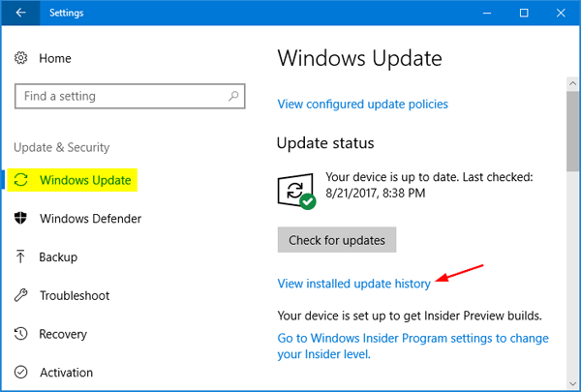Click the vertical scrollbar thumb
The width and height of the screenshot is (581, 392).
pyautogui.click(x=573, y=131)
